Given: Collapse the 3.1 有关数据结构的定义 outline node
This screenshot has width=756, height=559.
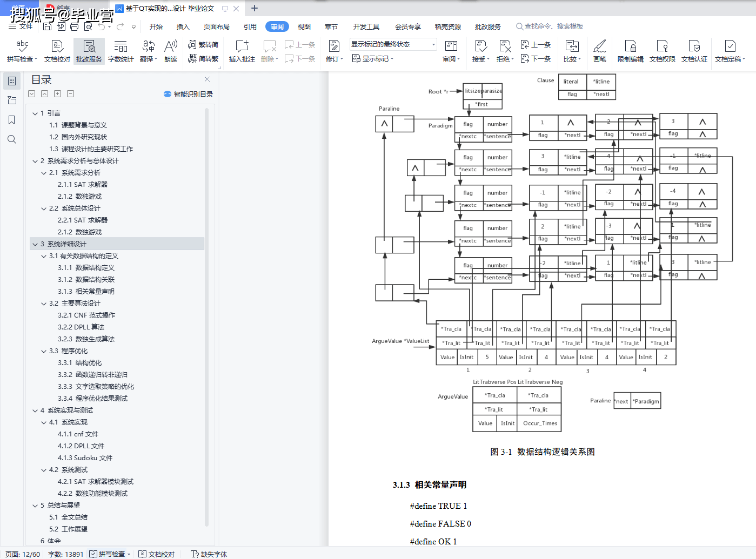Looking at the screenshot, I should pyautogui.click(x=44, y=256).
